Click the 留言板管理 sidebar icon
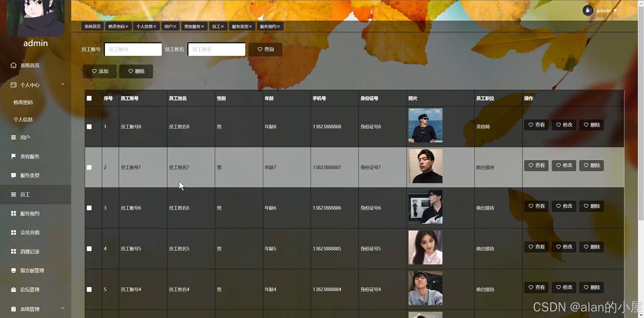Viewport: 644px width, 318px height. coord(14,270)
